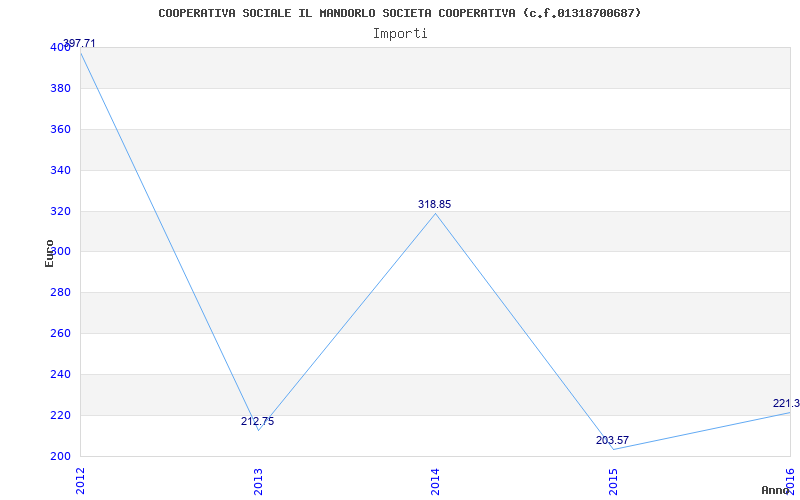Image resolution: width=800 pixels, height=500 pixels.
Task: Click the 320 y-axis tick label
Action: click(60, 211)
